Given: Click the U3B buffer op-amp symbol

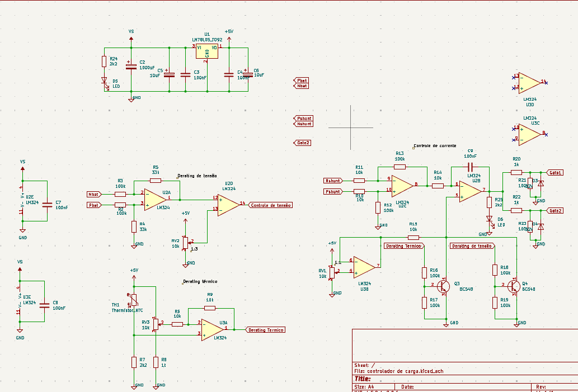Looking at the screenshot, I should 364,267.
